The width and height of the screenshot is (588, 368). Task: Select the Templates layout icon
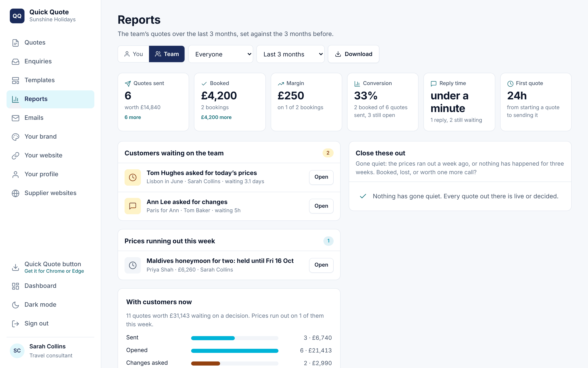pyautogui.click(x=16, y=80)
